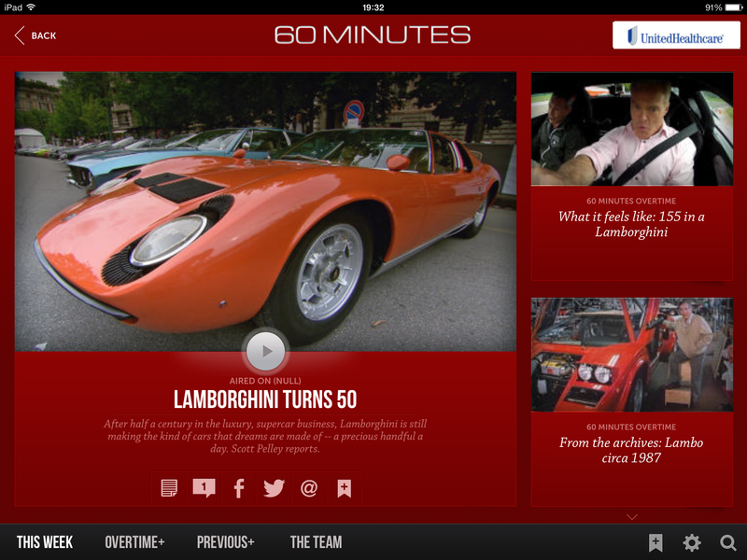Check the battery indicator in the status bar
The image size is (747, 560).
coord(733,7)
